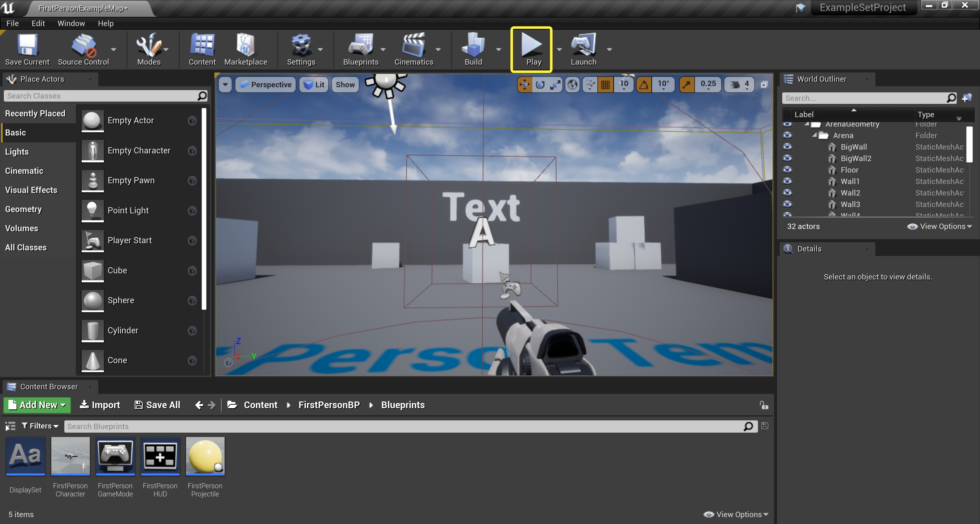Hide the BigWall actor in World Outliner

click(788, 147)
